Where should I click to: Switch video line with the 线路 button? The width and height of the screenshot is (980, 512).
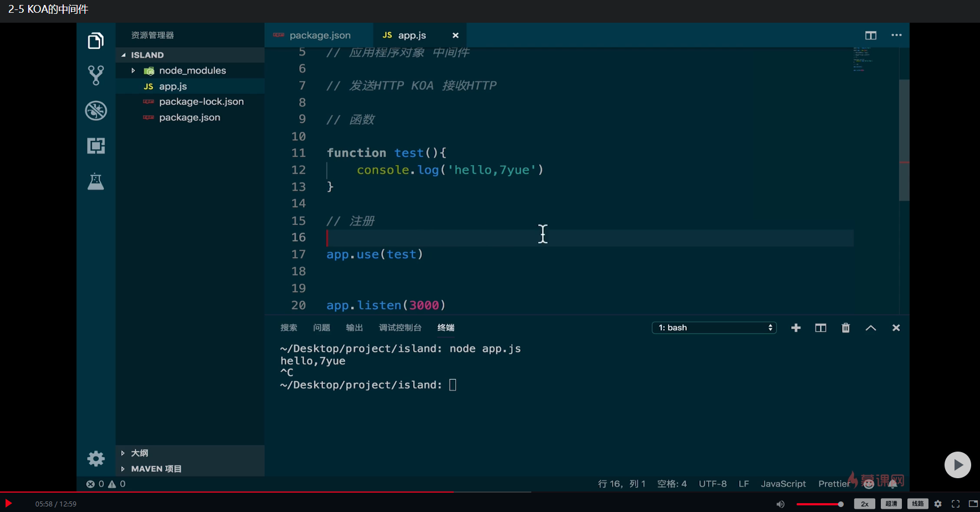click(917, 504)
